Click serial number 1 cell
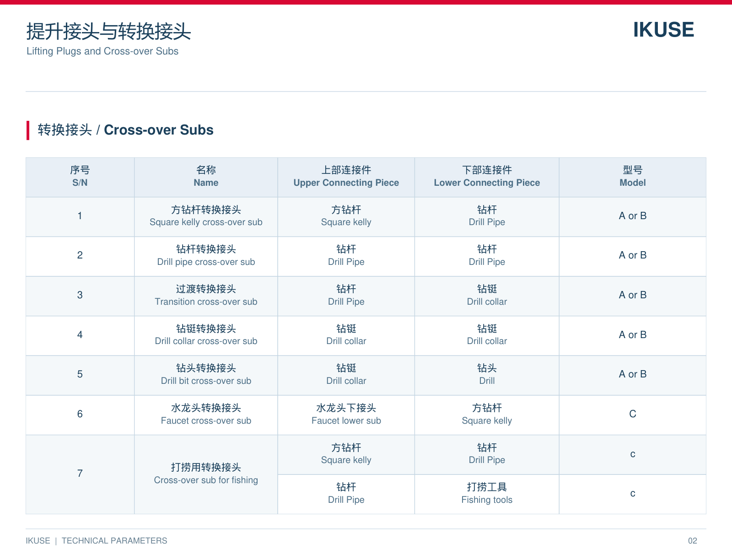The image size is (732, 560). (80, 217)
